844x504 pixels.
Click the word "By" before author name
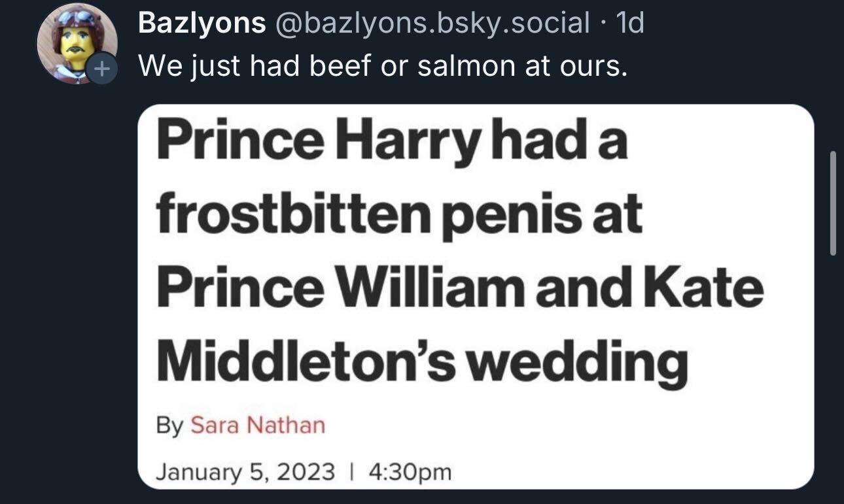click(x=169, y=426)
